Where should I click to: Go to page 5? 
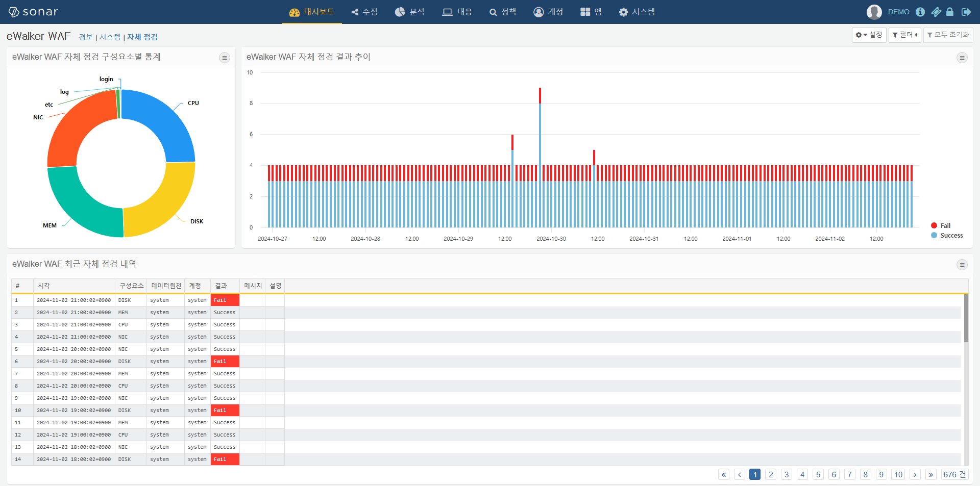(818, 474)
